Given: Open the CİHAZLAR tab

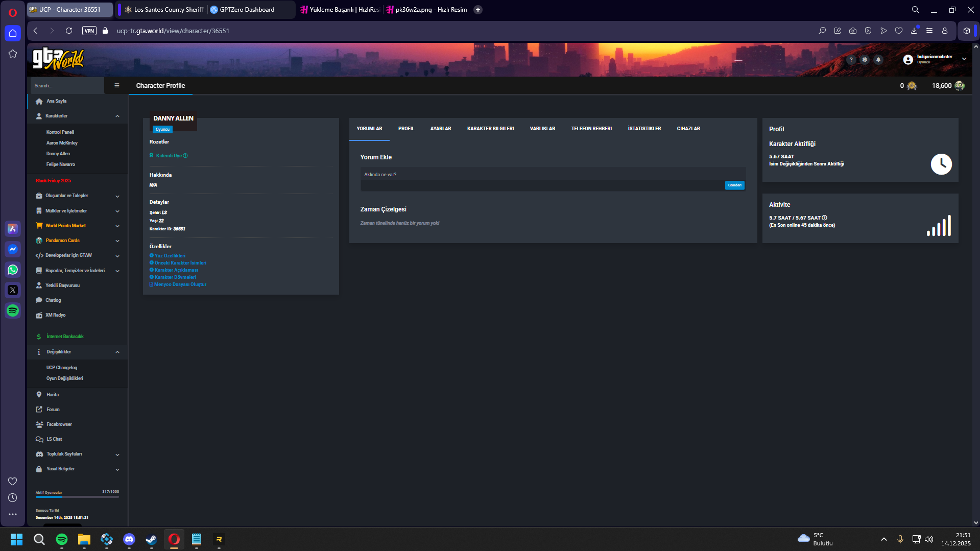Looking at the screenshot, I should [688, 129].
